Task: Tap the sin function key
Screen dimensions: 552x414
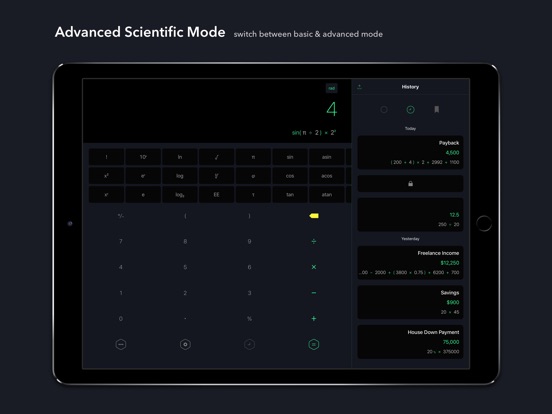Action: pos(290,157)
